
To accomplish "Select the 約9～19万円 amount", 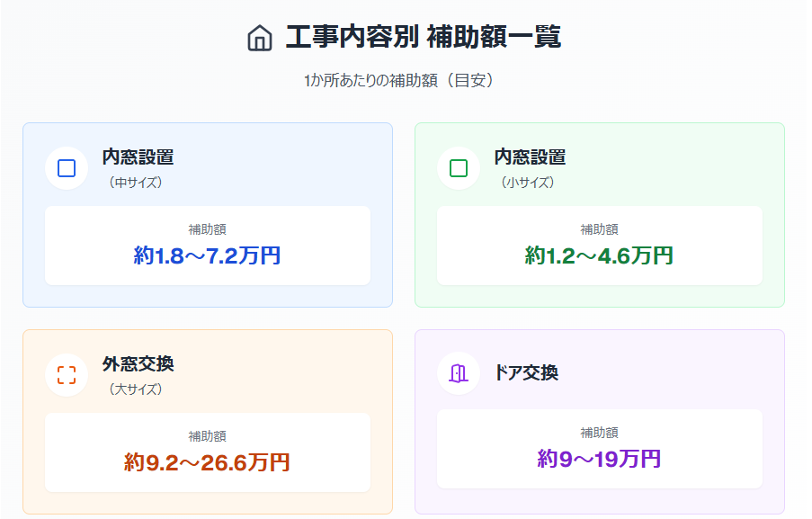I will point(599,460).
